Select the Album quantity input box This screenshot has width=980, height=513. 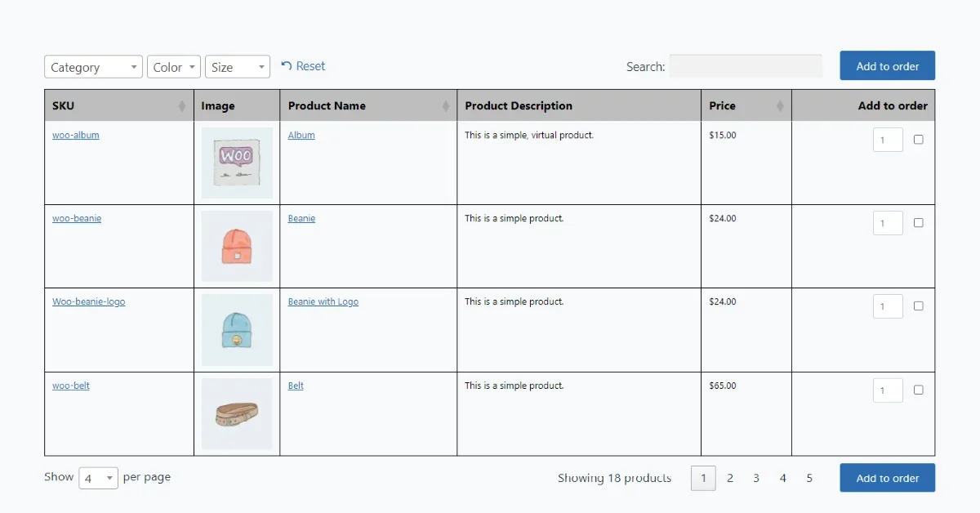tap(888, 139)
